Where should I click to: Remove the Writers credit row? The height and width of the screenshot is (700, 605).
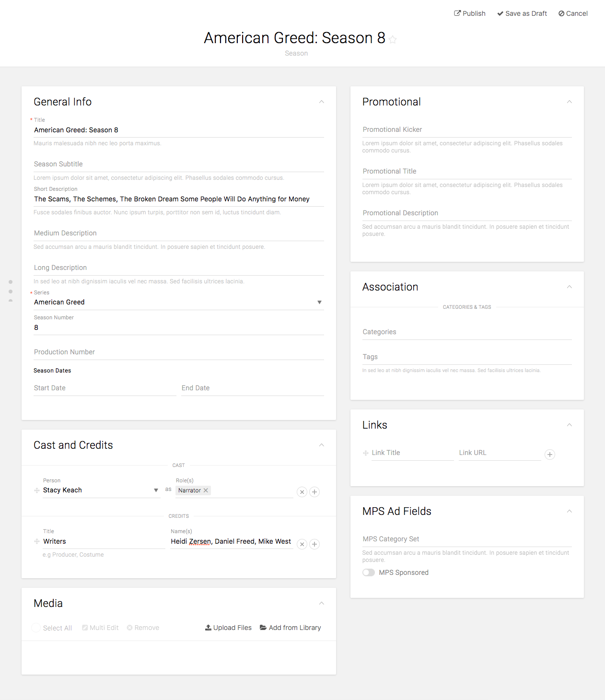(x=302, y=544)
